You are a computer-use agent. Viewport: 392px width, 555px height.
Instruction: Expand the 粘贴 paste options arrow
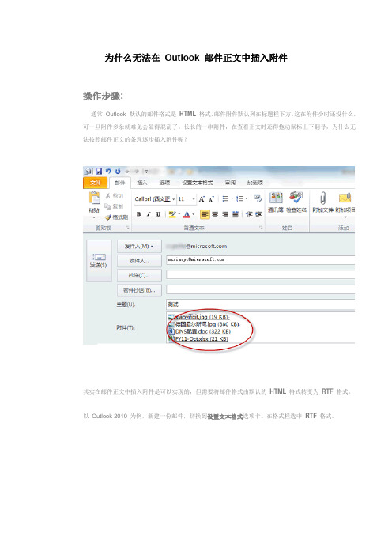pyautogui.click(x=94, y=217)
